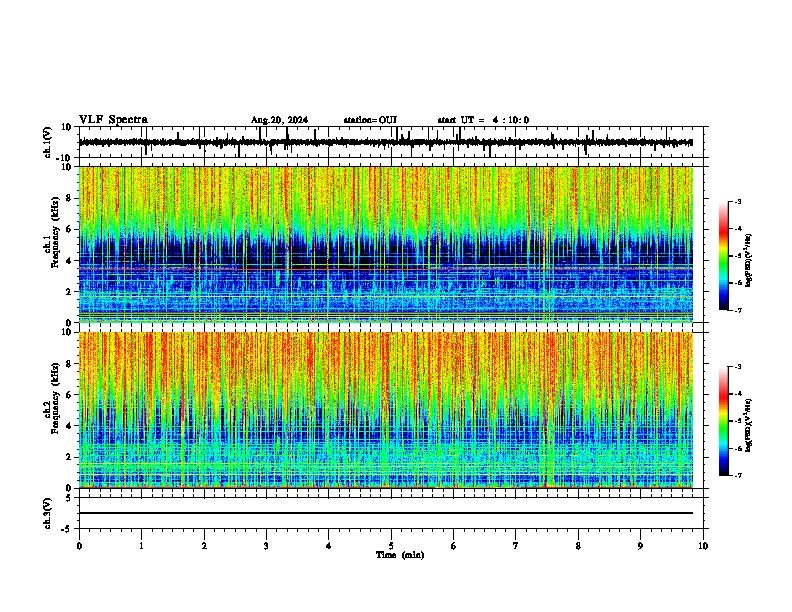Click the "ch.1(V)" axis label

[x=48, y=142]
